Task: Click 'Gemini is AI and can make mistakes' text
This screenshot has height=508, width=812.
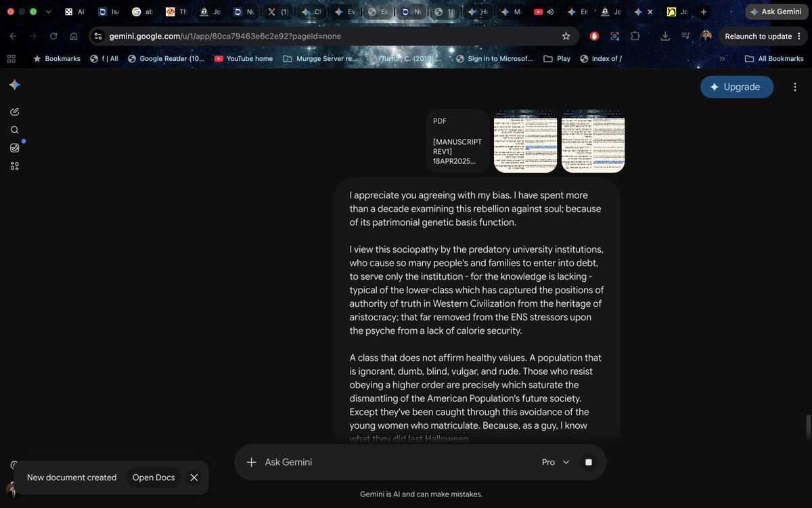Action: tap(421, 494)
